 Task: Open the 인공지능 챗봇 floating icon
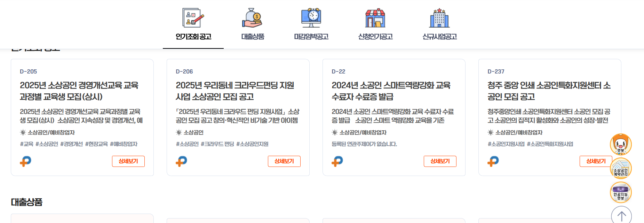point(621,192)
